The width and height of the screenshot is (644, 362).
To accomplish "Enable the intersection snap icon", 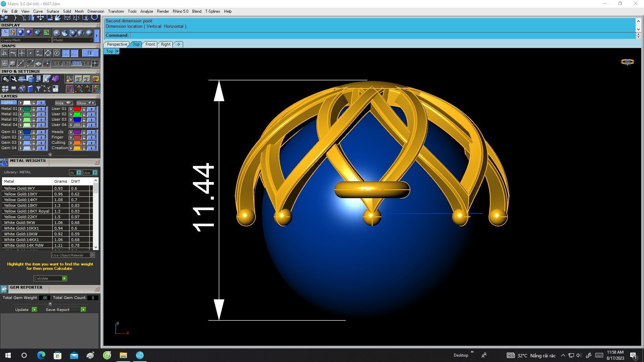I will [22, 53].
